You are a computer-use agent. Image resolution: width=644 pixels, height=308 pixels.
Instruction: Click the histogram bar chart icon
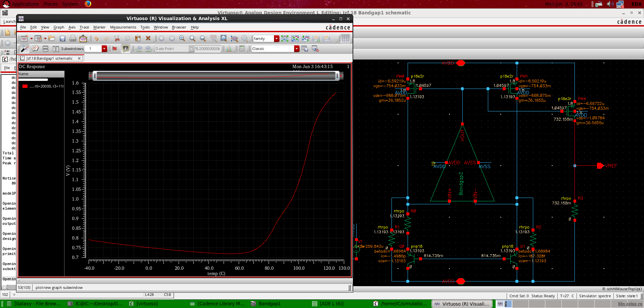coord(229,49)
